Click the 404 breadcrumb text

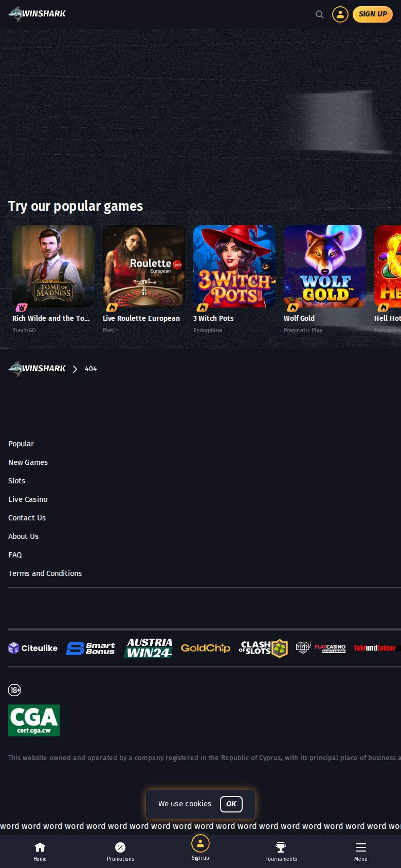tap(91, 369)
